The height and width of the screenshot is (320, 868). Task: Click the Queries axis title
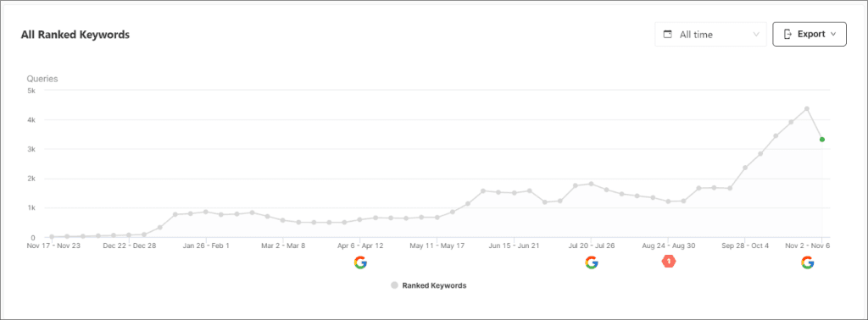point(42,79)
